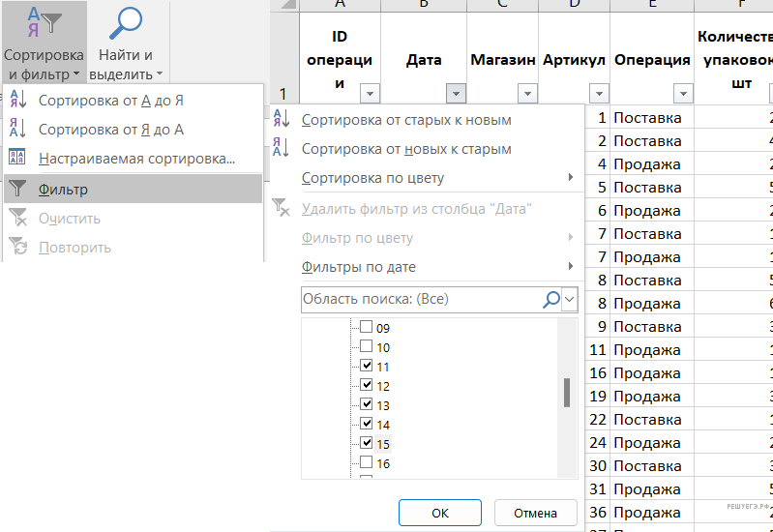The width and height of the screenshot is (773, 532).
Task: Expand the search area dropdown arrow
Action: 570,300
